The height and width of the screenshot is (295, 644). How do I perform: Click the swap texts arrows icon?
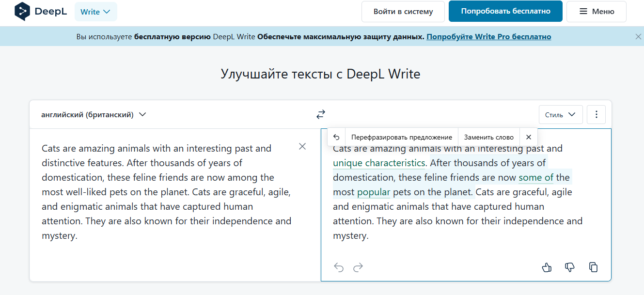coord(321,115)
